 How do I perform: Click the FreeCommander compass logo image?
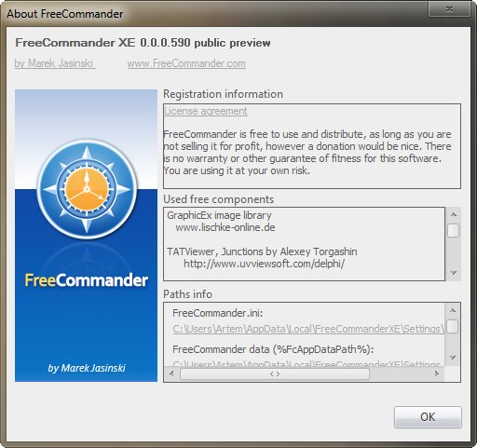(87, 189)
